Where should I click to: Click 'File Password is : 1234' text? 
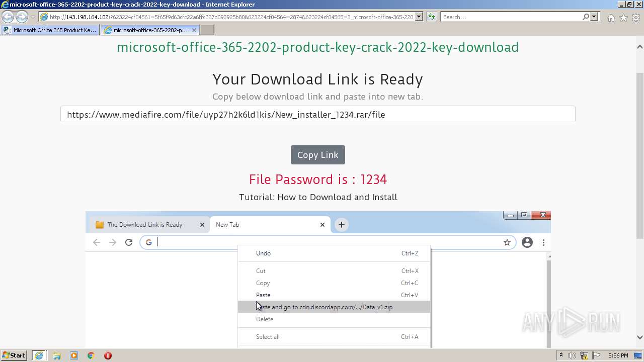[317, 179]
